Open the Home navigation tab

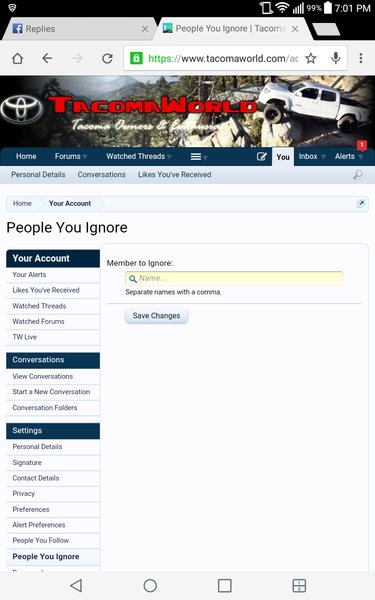pyautogui.click(x=26, y=156)
